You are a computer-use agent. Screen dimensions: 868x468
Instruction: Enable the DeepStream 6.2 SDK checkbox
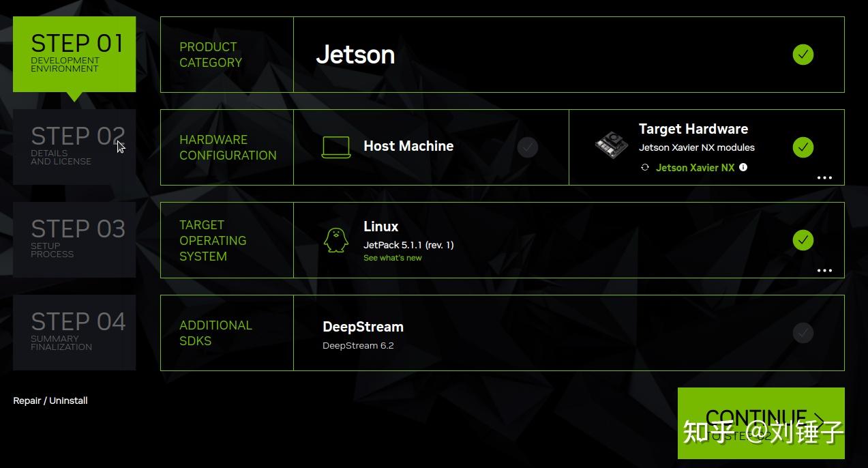(803, 332)
